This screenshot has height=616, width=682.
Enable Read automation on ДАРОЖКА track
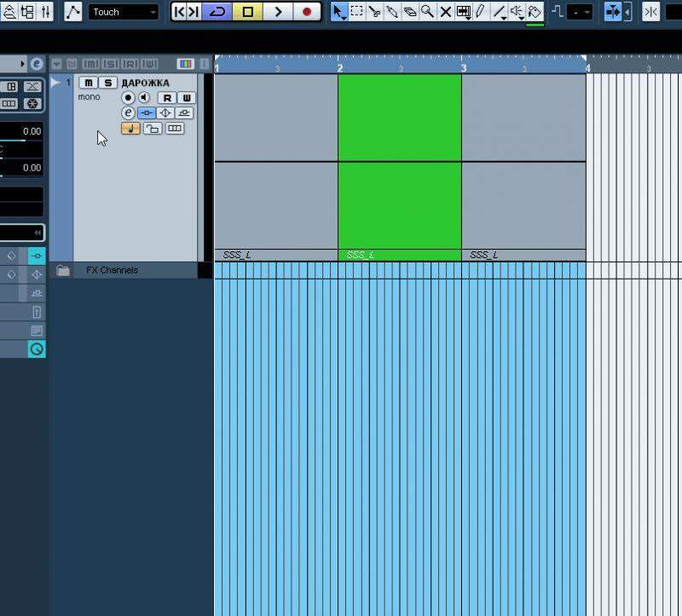point(168,98)
